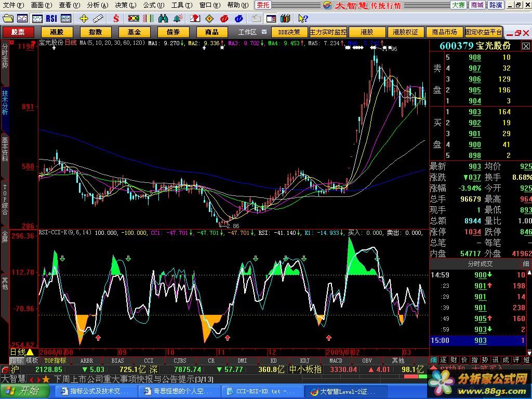Open the 文件 menu
Viewport: 532px width, 399px height.
pos(13,5)
